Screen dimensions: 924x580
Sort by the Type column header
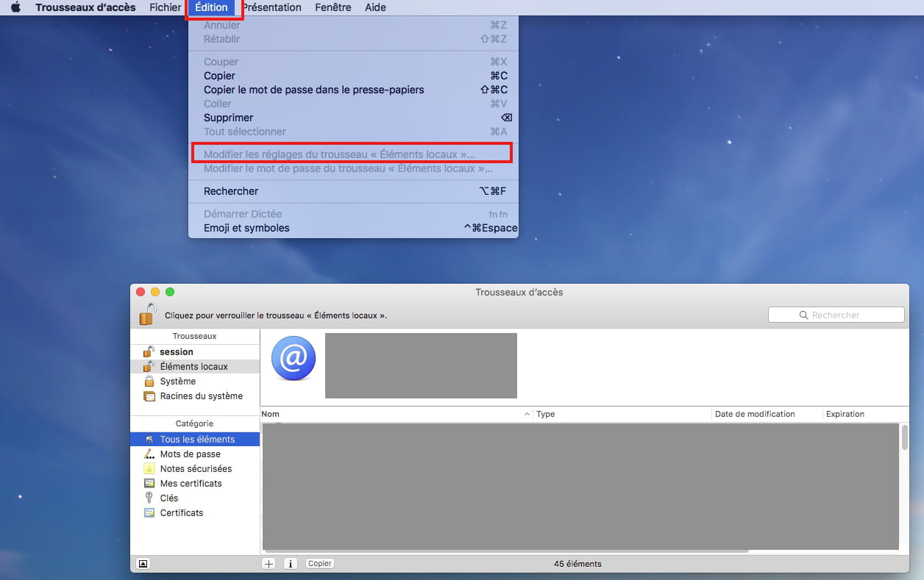pos(622,414)
